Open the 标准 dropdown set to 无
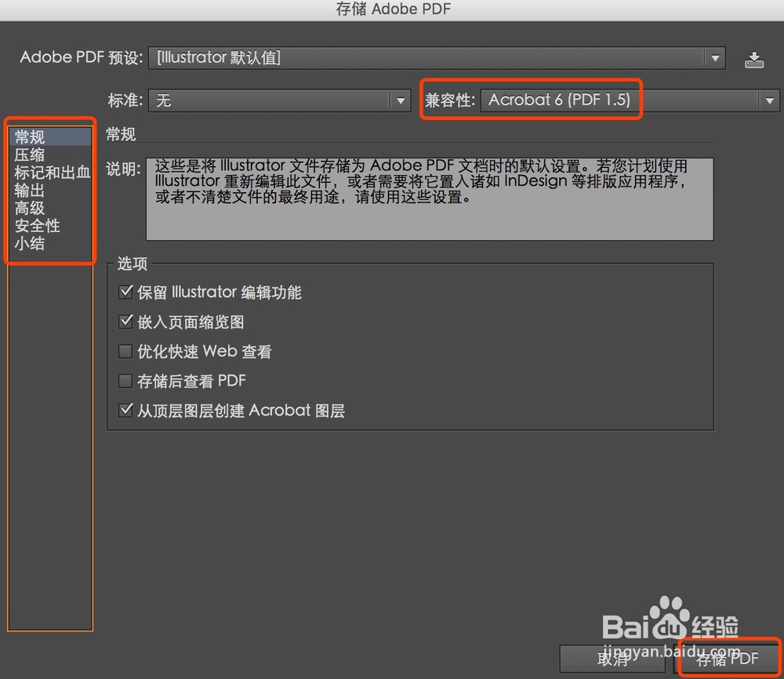Viewport: 784px width, 679px height. pyautogui.click(x=280, y=100)
